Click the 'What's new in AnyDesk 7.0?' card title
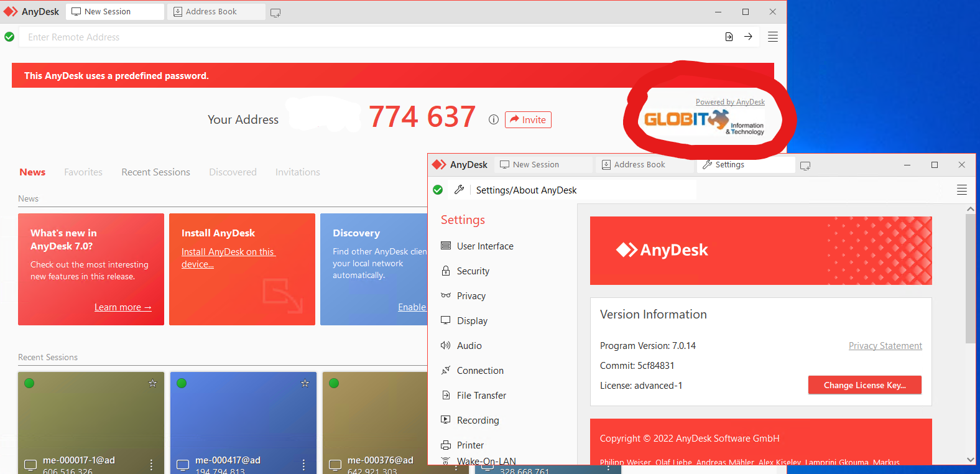The image size is (980, 474). click(x=63, y=239)
